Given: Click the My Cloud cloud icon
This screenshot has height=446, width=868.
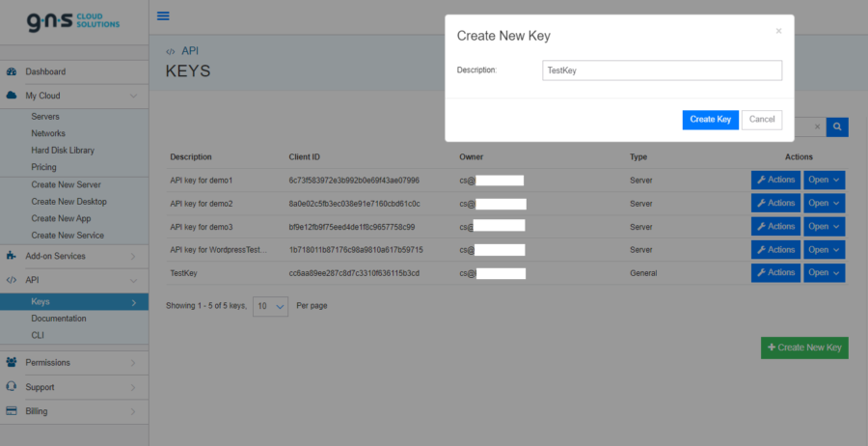Looking at the screenshot, I should [x=11, y=96].
